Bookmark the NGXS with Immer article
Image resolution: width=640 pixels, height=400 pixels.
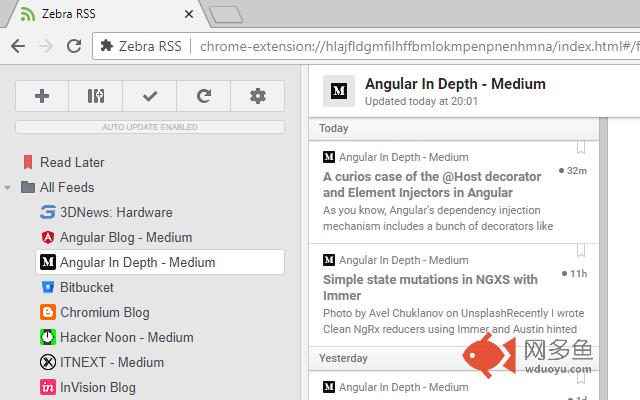click(x=581, y=251)
